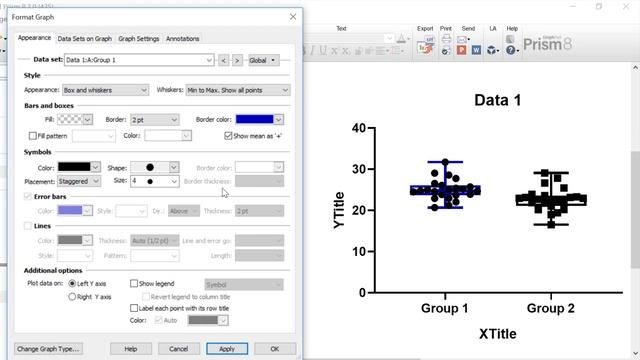This screenshot has height=360, width=640.
Task: Click the graph title 'Data 1'
Action: click(x=498, y=100)
